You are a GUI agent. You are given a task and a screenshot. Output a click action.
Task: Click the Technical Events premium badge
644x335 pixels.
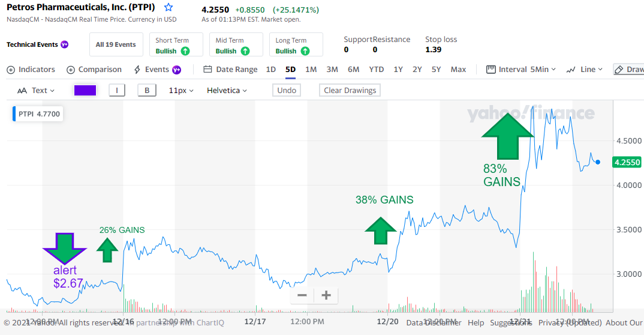point(65,44)
